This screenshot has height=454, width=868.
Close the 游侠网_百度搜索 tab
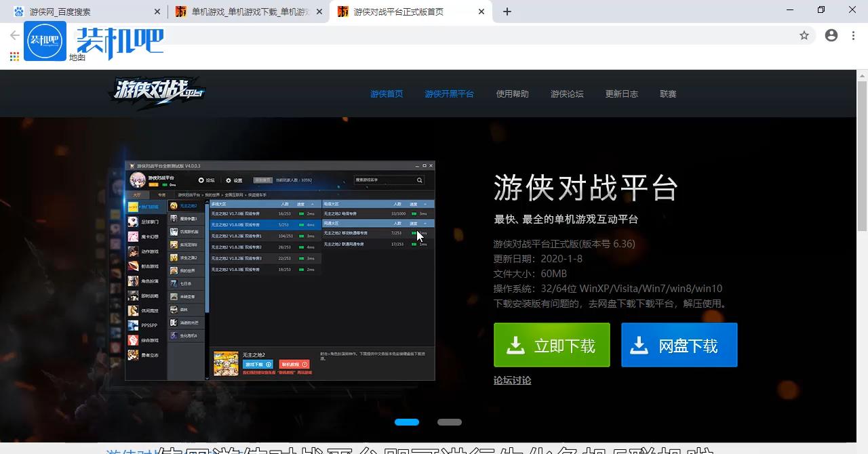tap(157, 12)
